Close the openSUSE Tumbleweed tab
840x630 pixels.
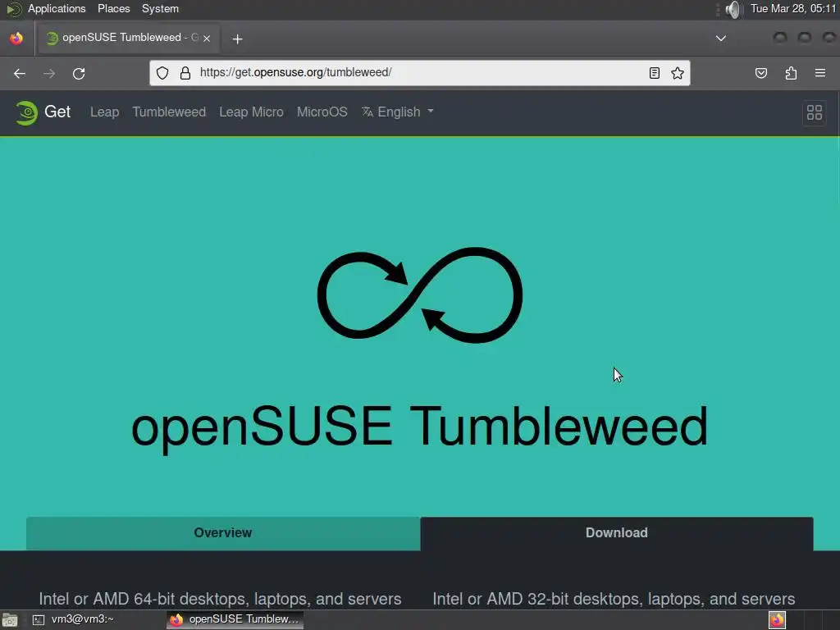point(207,38)
